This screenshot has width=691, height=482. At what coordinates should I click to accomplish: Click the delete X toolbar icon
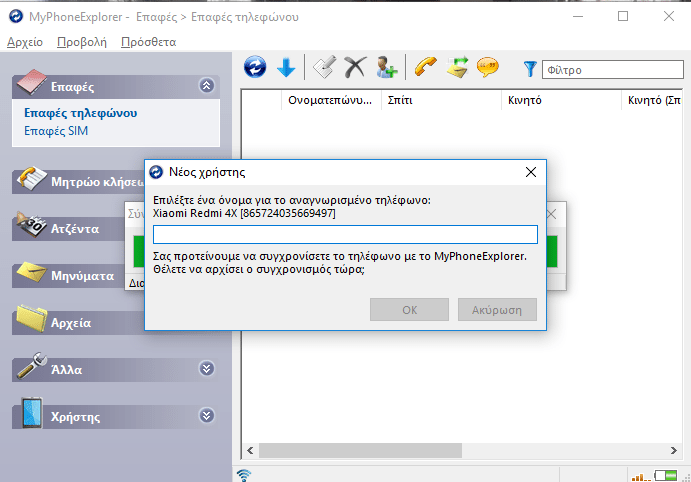[x=355, y=67]
